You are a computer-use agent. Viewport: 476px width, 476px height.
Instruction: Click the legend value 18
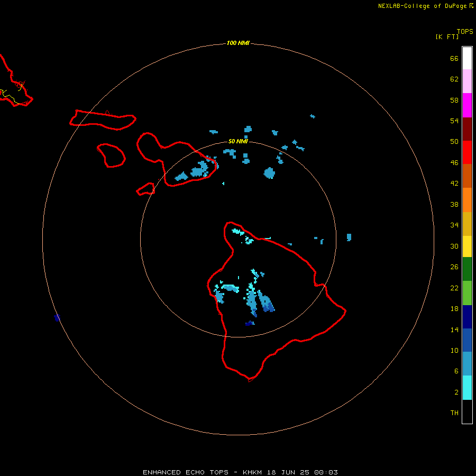(454, 309)
